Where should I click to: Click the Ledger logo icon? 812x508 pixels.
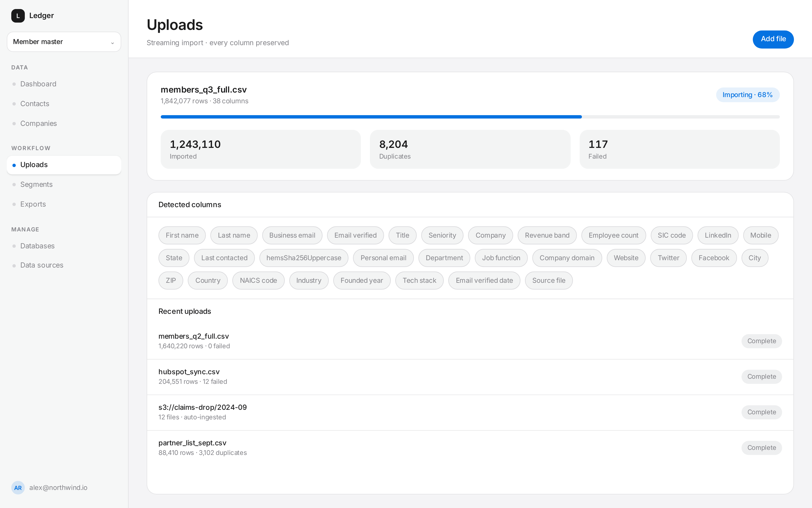pos(18,16)
